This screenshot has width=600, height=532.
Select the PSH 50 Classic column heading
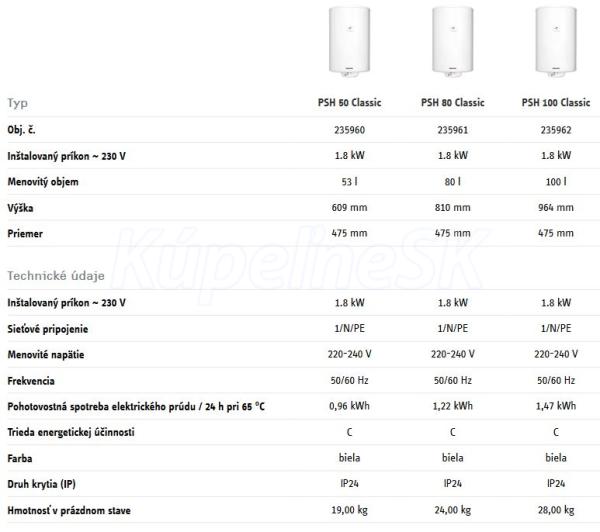pyautogui.click(x=349, y=103)
